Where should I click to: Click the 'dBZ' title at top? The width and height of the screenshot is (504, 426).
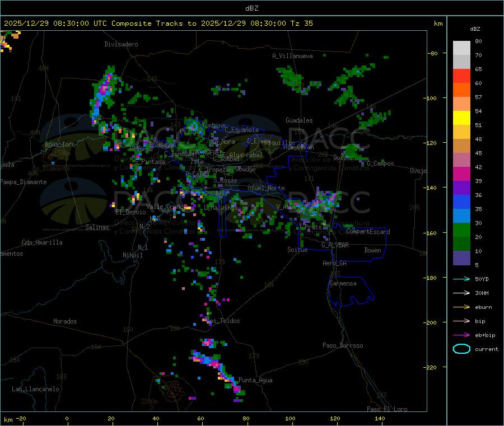[251, 8]
